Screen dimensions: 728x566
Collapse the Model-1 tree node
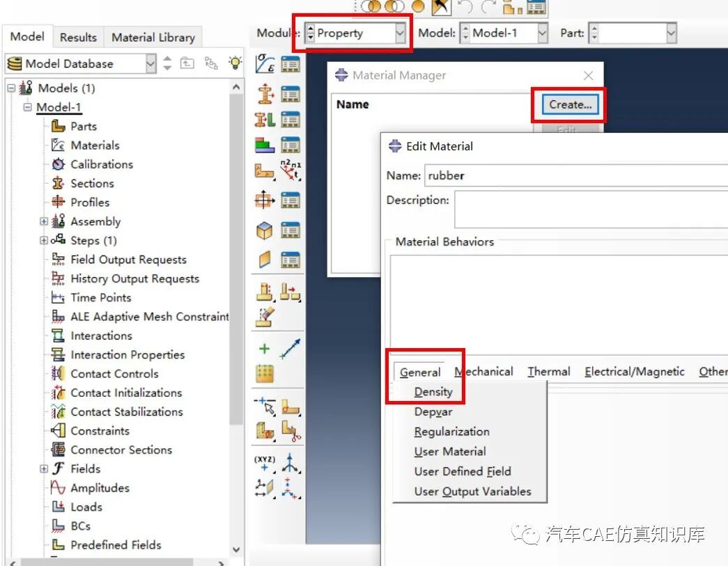click(x=27, y=107)
